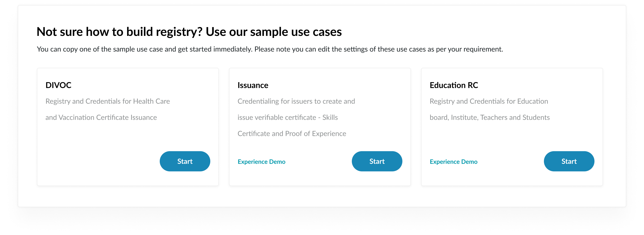This screenshot has width=644, height=235.
Task: Click the Education RC card title
Action: tap(454, 85)
